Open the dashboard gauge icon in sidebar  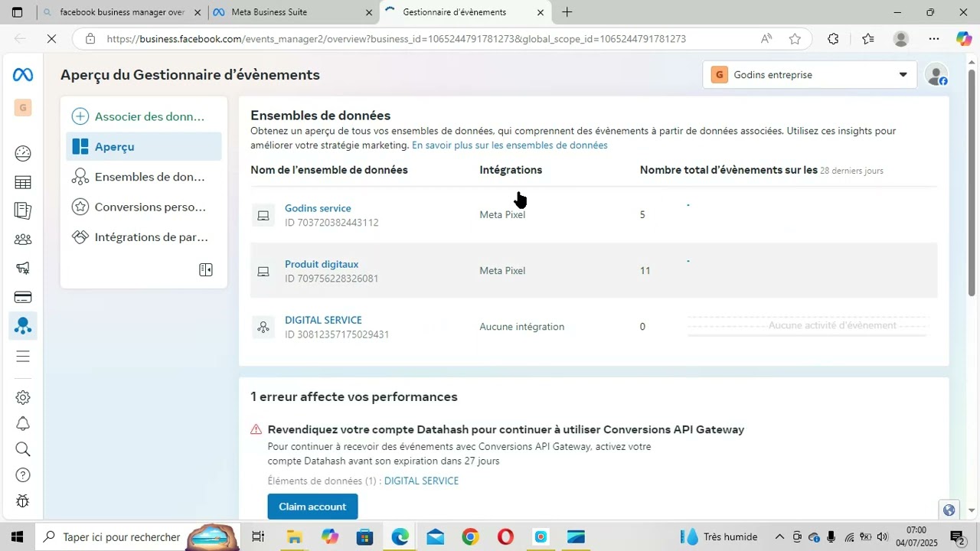(x=23, y=154)
